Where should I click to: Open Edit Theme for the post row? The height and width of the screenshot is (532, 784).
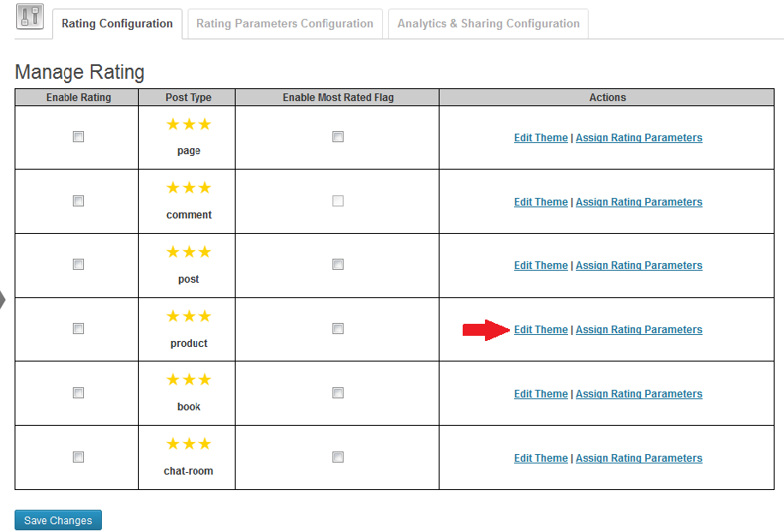[x=541, y=266]
